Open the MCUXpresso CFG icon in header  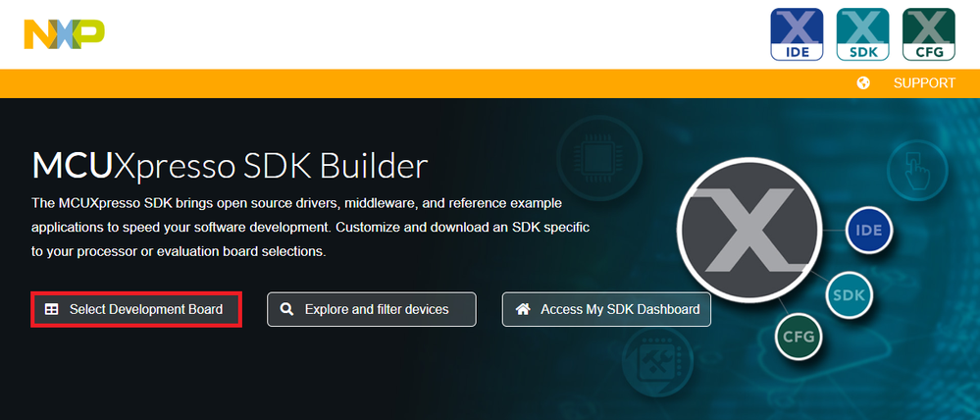click(929, 34)
